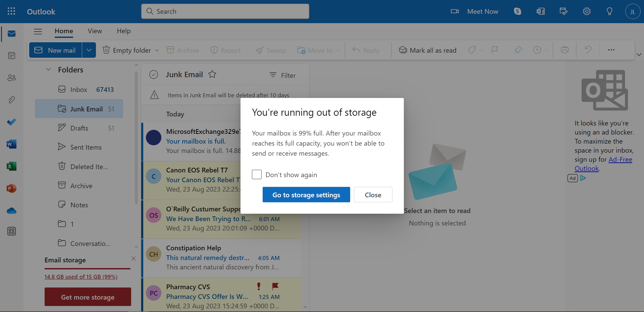Click the Flag icon in ribbon

495,50
